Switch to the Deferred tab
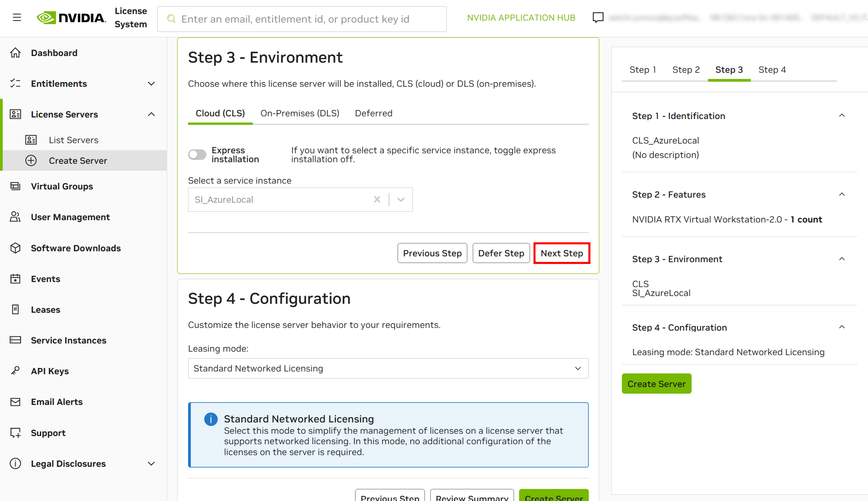Viewport: 868px width, 501px height. [x=374, y=113]
